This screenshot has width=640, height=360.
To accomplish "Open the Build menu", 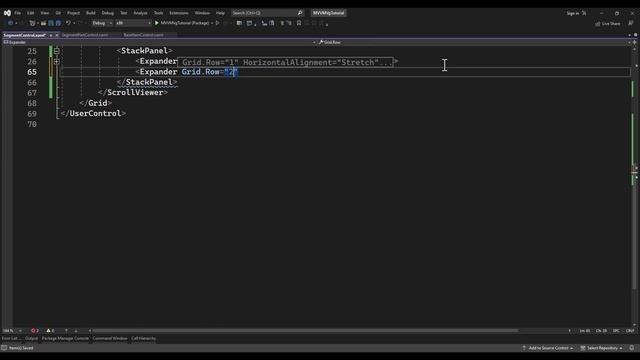I will pos(91,13).
